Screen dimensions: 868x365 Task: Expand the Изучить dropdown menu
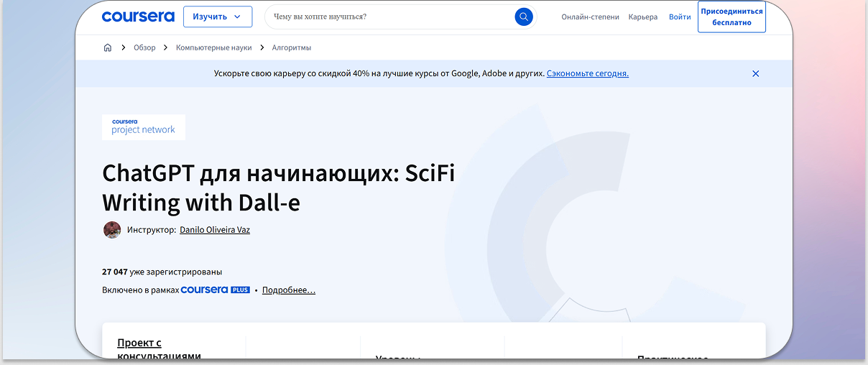[218, 17]
